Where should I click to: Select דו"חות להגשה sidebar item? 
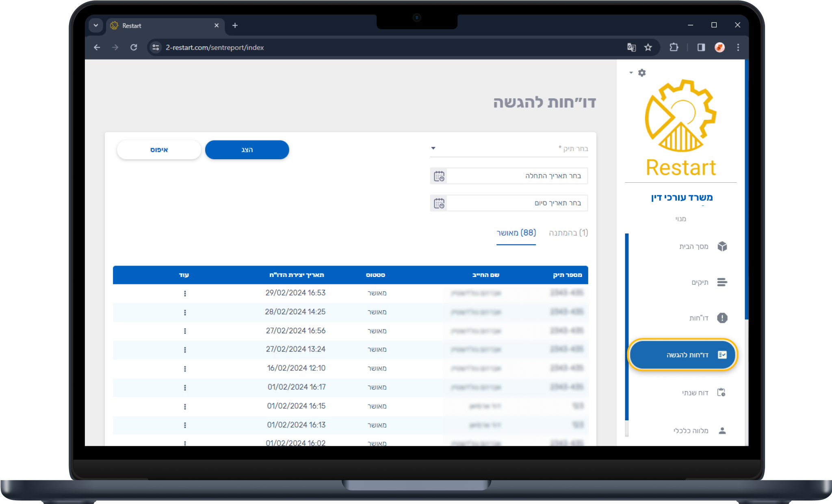[x=682, y=355]
